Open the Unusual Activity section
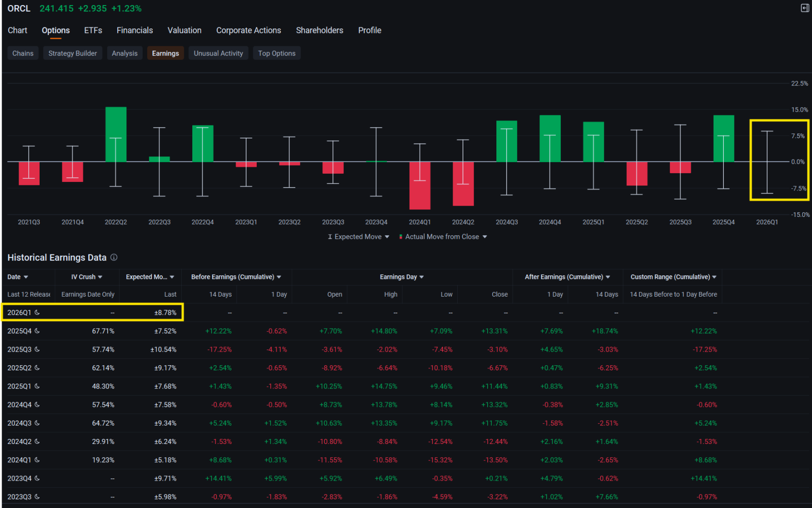This screenshot has width=812, height=508. tap(218, 53)
